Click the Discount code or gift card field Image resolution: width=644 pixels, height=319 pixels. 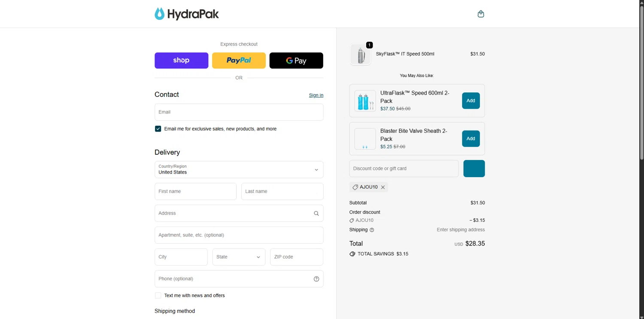(404, 169)
